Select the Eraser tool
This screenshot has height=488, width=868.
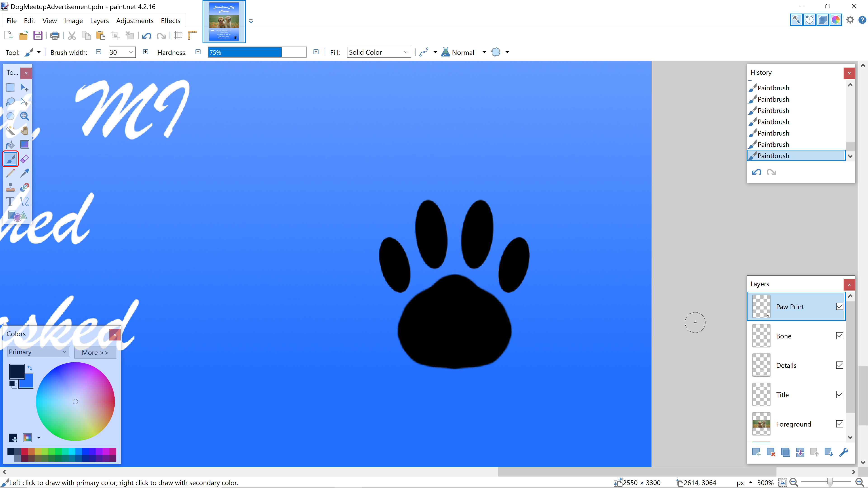[x=24, y=159]
